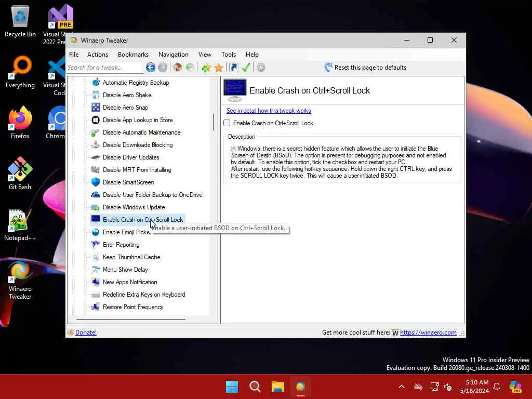
Task: Open Firefox desktop shortcut
Action: 20,123
